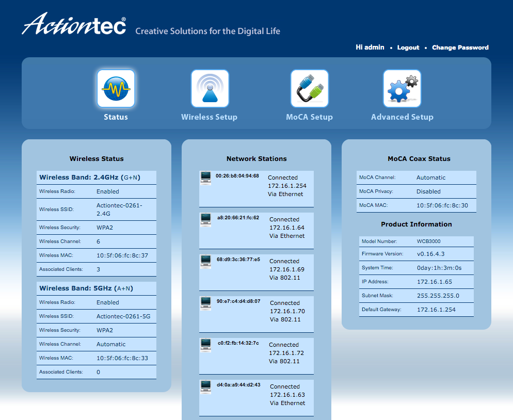Click computer icon for station 00:26:b8:04:94:68
The image size is (513, 420).
tap(205, 178)
